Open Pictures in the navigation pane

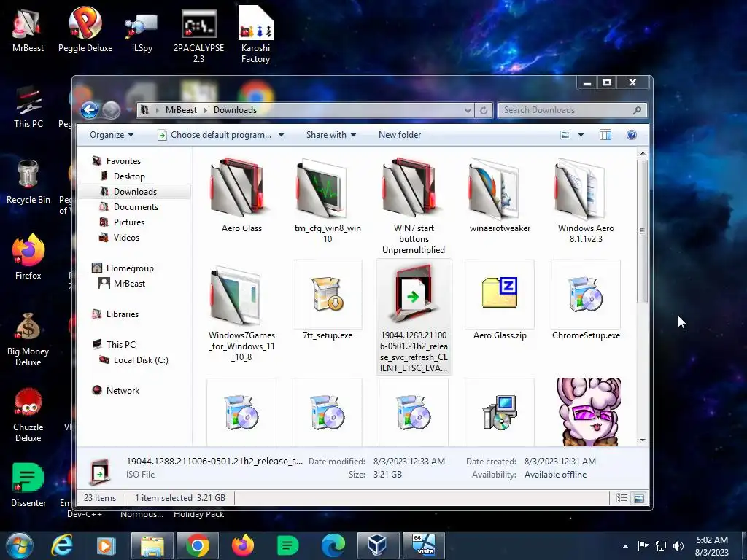coord(128,222)
